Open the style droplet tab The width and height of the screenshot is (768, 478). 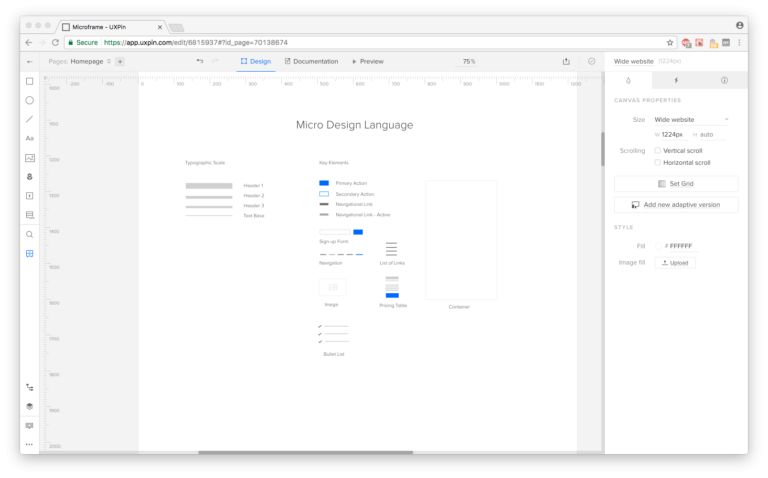628,80
